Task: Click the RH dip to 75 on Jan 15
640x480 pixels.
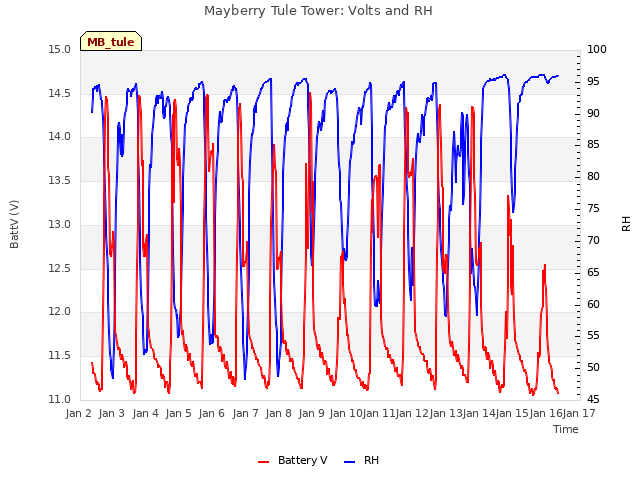Action: click(513, 211)
